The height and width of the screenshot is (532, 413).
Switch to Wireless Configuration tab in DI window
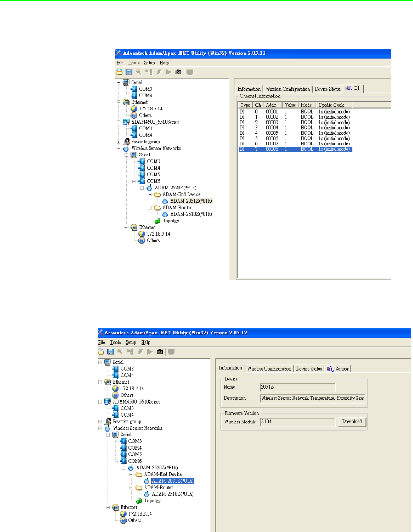pos(288,89)
